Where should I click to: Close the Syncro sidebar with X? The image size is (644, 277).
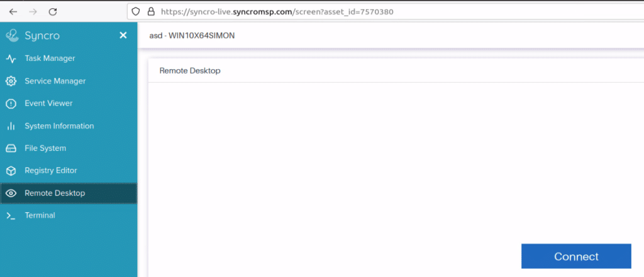123,36
